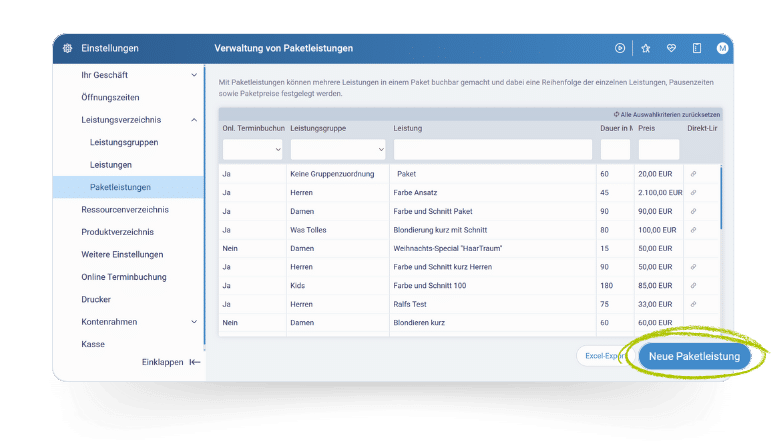Click the Neue Paketleistung button

pos(694,357)
